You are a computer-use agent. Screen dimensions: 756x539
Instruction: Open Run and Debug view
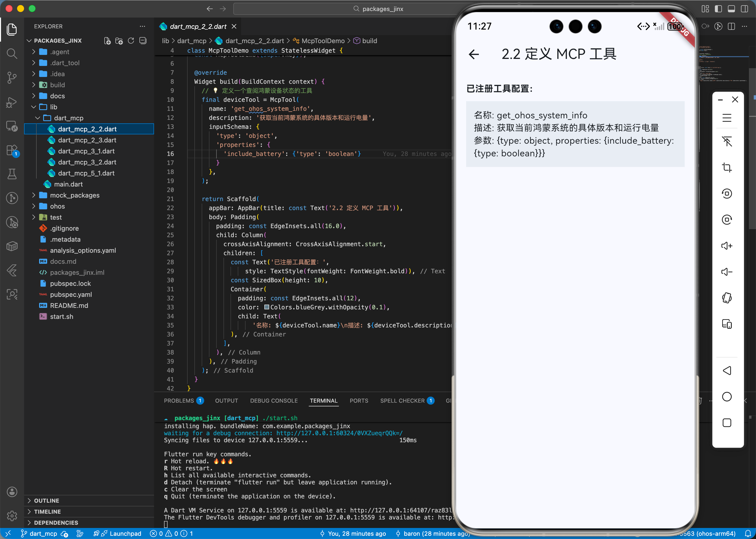click(x=12, y=102)
